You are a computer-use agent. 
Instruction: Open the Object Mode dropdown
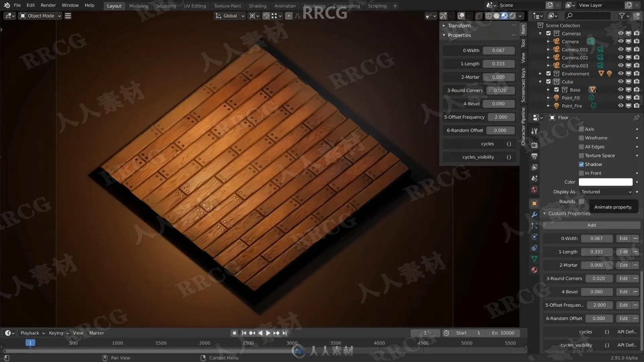(41, 16)
